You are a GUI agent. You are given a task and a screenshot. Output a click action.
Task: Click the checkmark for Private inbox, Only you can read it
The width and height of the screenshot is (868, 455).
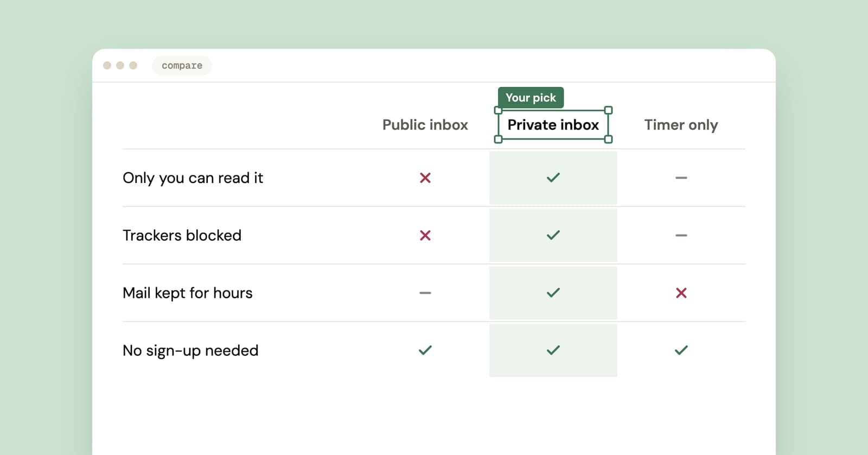(x=553, y=178)
